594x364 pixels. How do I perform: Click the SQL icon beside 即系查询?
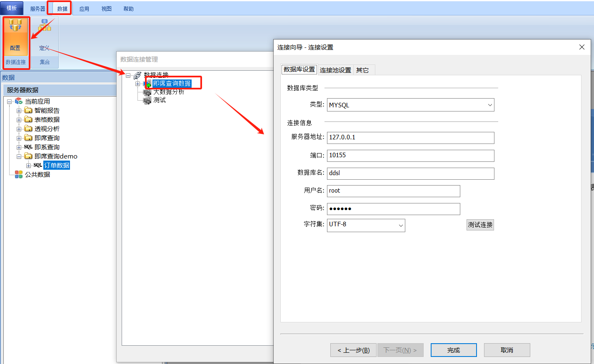click(28, 147)
